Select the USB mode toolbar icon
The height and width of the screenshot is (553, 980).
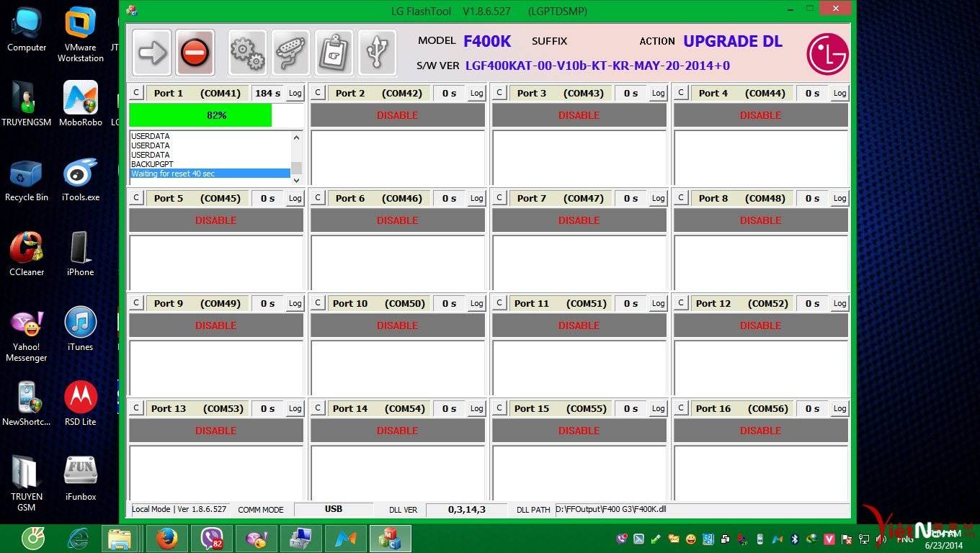tap(377, 53)
